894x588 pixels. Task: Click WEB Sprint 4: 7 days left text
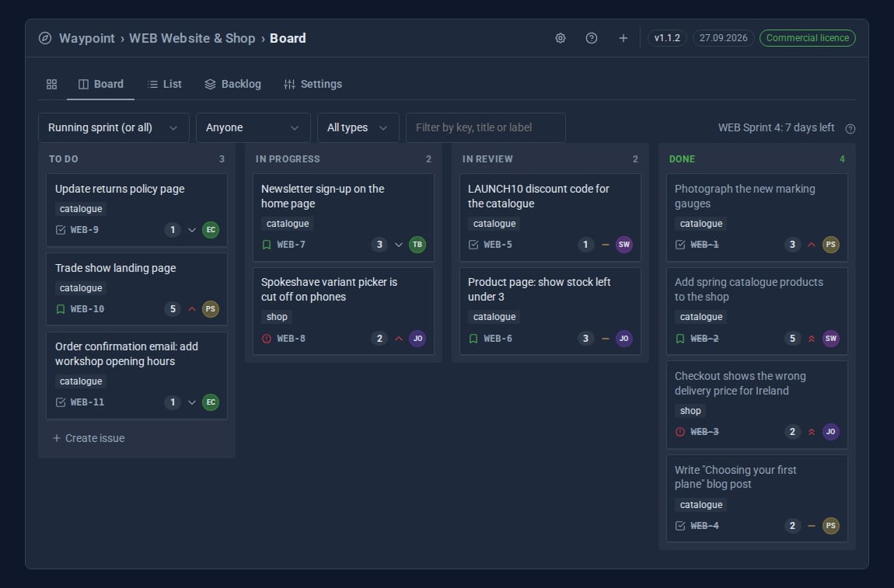coord(776,127)
